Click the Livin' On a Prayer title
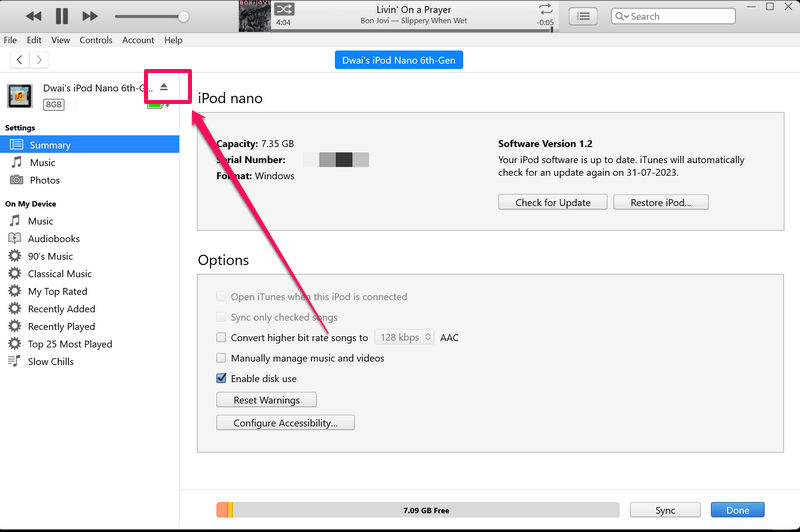800x532 pixels. click(413, 10)
